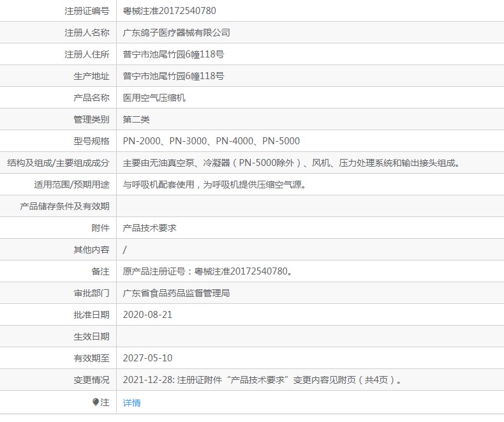Select expiry date 2027-05-10

pos(147,358)
